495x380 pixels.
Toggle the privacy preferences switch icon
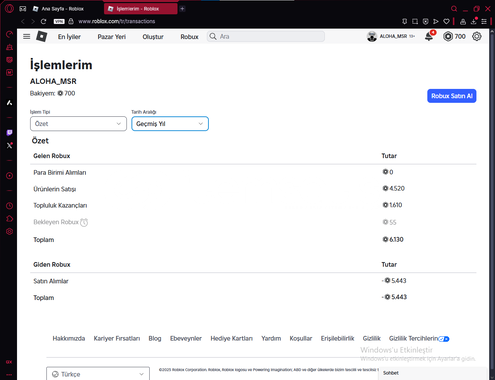click(444, 339)
